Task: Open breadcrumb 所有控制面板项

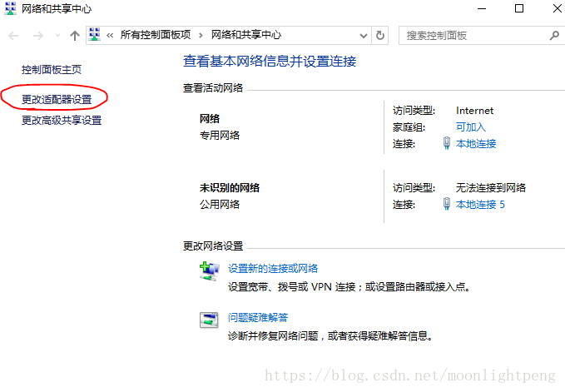Action: pyautogui.click(x=156, y=35)
